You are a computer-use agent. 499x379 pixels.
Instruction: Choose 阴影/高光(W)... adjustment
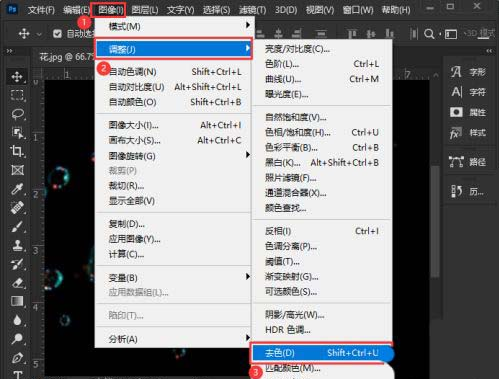(322, 314)
